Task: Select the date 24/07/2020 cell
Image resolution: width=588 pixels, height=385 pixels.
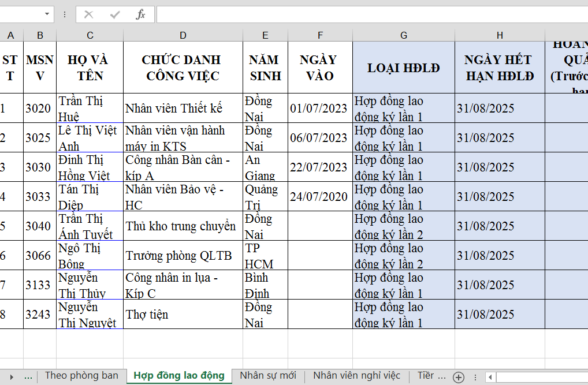Action: [x=320, y=196]
